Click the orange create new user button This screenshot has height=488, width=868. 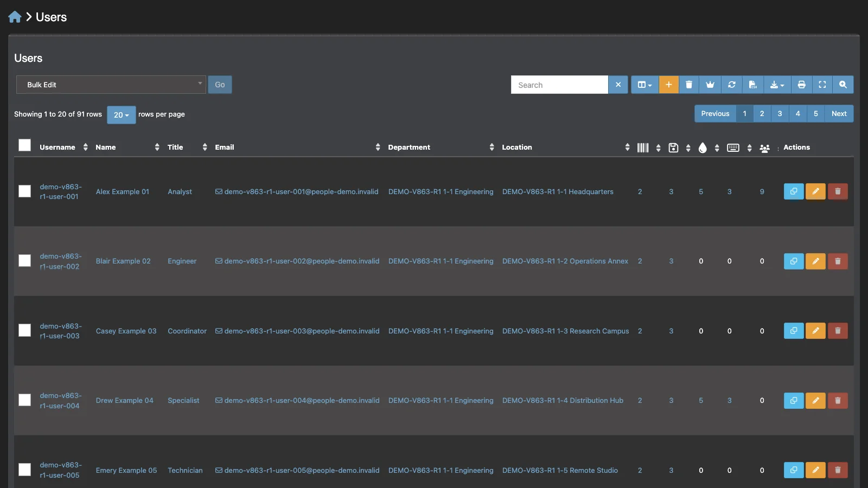pyautogui.click(x=668, y=85)
